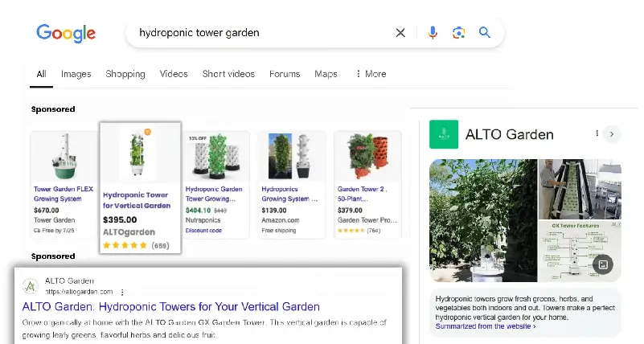Open the Short videos tab
This screenshot has height=344, width=644.
coord(228,74)
